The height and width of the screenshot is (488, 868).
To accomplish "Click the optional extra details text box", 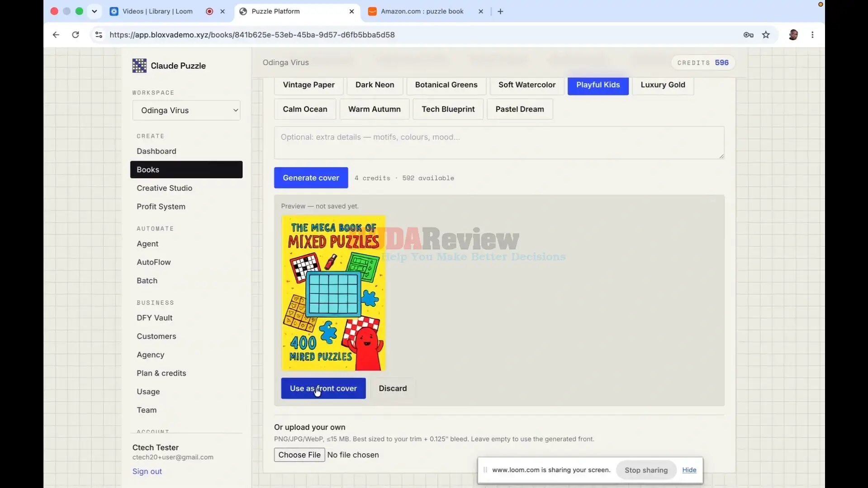I will 499,143.
